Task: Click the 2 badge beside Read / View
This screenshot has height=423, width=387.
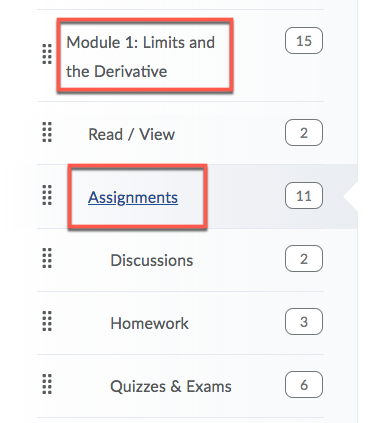Action: [304, 133]
